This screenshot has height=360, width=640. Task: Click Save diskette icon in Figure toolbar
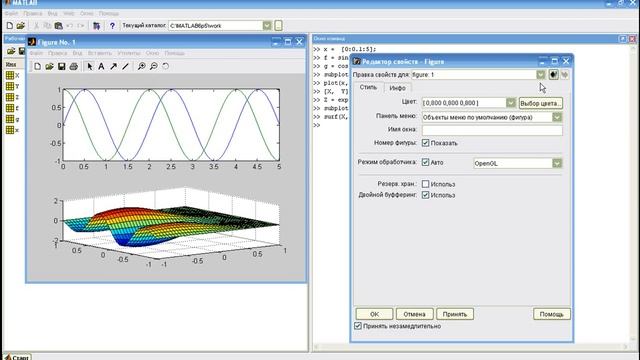tap(62, 66)
